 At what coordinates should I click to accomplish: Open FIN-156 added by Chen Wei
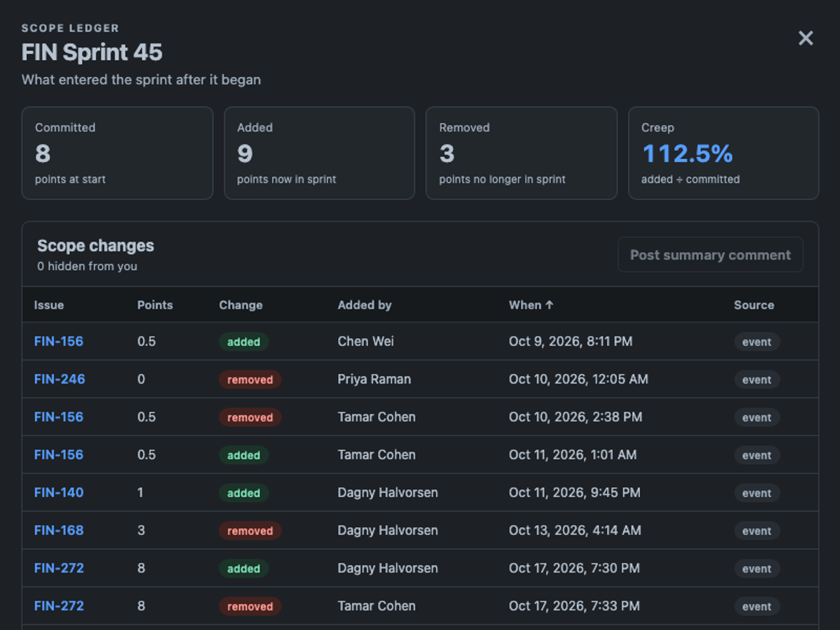59,342
